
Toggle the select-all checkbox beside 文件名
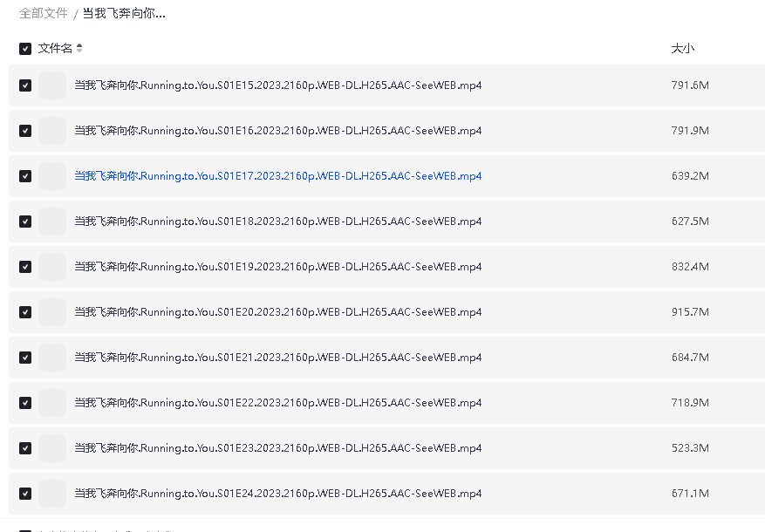tap(25, 49)
